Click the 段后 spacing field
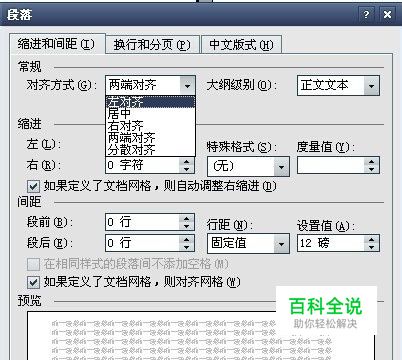Screen dimensions: 402x360 (x=143, y=243)
